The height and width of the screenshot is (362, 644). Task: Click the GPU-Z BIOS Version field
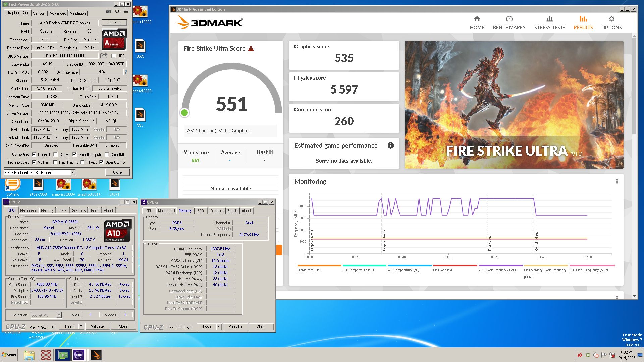tap(65, 56)
